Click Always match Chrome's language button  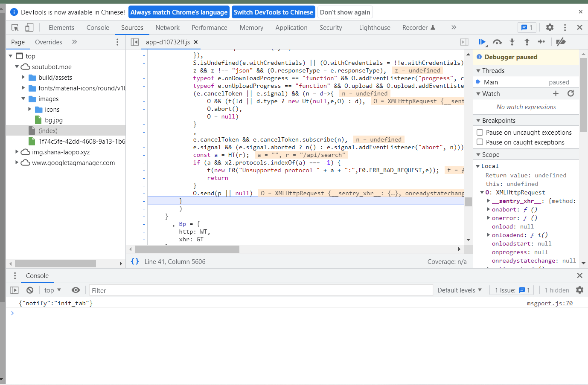coord(179,12)
